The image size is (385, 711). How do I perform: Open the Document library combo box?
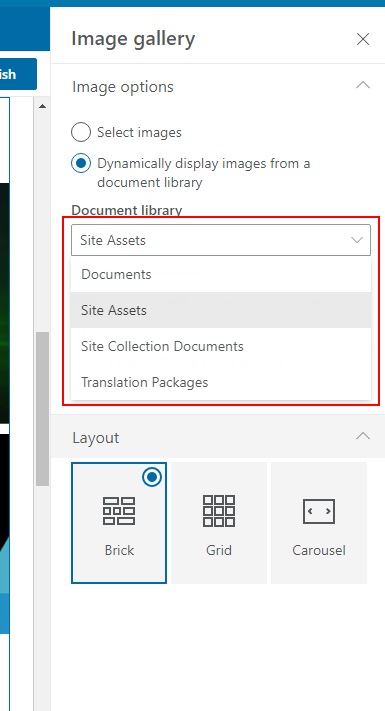[x=221, y=240]
